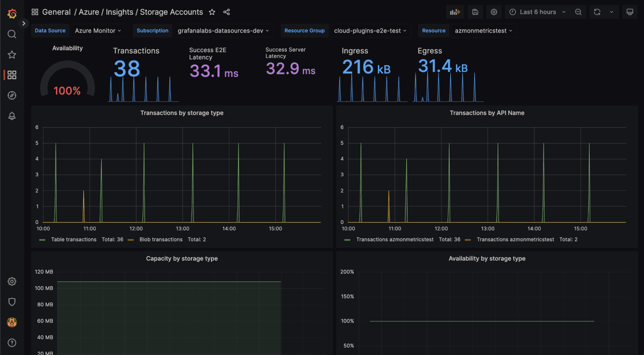Open Alerting via the bell icon
The width and height of the screenshot is (644, 355).
click(12, 116)
